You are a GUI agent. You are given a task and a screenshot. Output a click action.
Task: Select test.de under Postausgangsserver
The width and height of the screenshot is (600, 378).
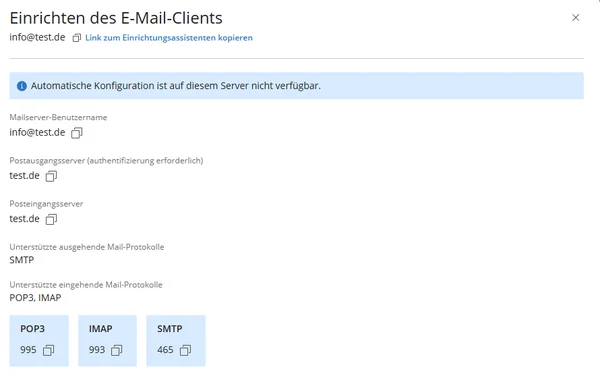24,176
